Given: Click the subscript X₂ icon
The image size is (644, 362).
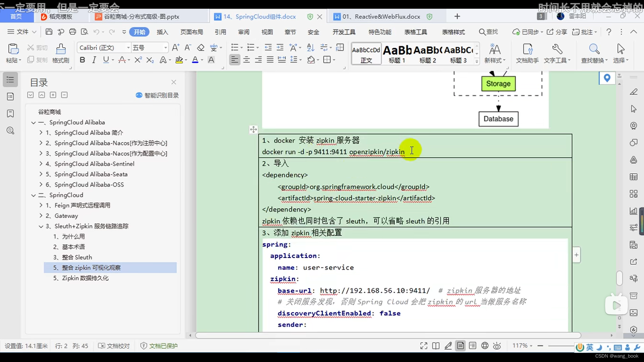Looking at the screenshot, I should tap(150, 60).
